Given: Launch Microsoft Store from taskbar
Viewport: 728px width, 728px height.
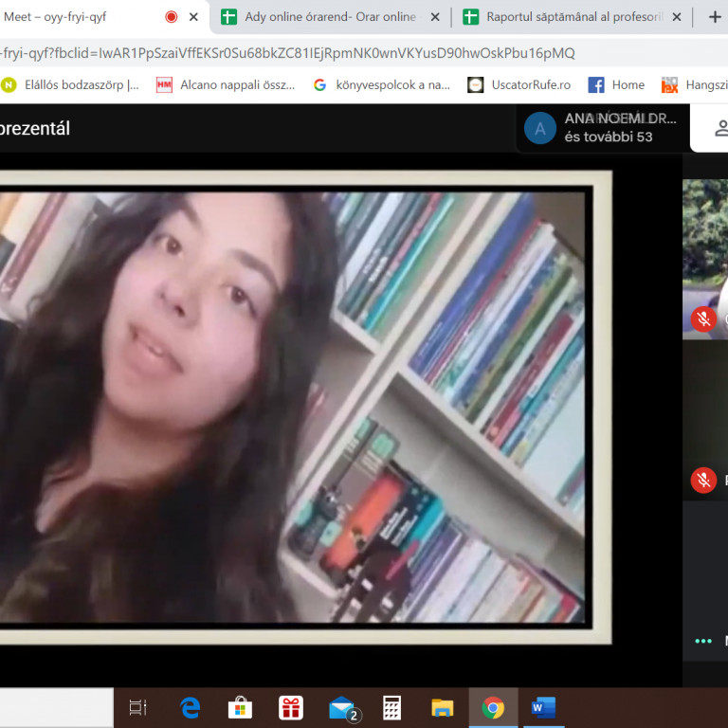Looking at the screenshot, I should pyautogui.click(x=241, y=707).
